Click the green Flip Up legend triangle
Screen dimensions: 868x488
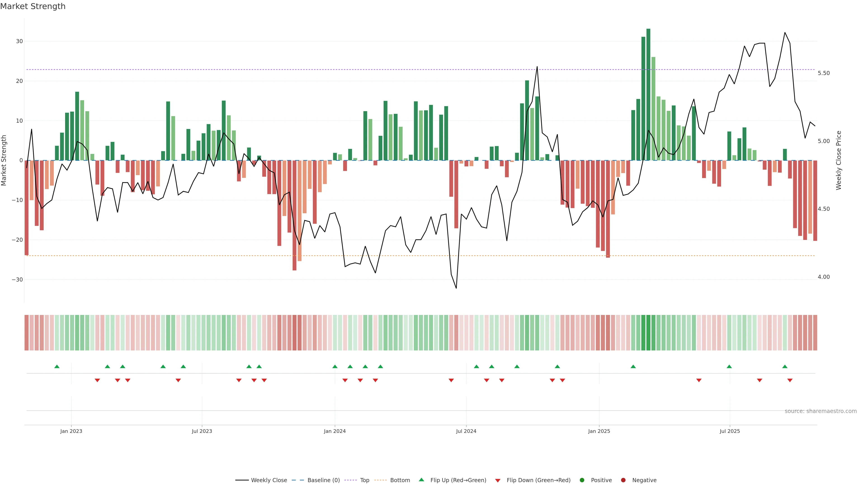421,480
